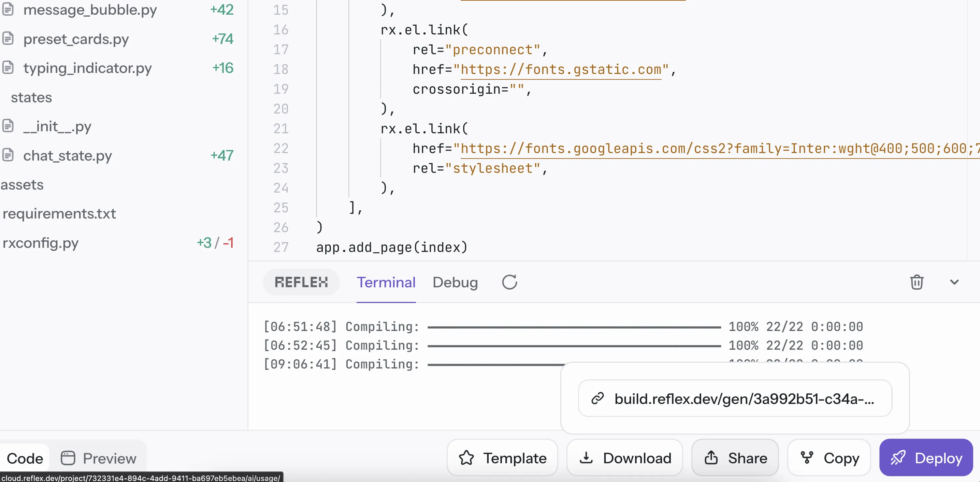Expand the assets folder
The width and height of the screenshot is (980, 482).
22,185
